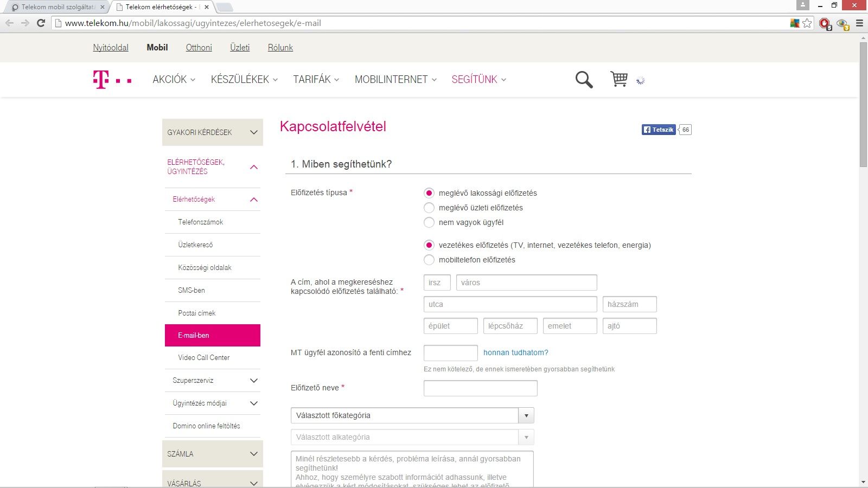Click the város input field
The height and width of the screenshot is (488, 868).
coord(527,282)
